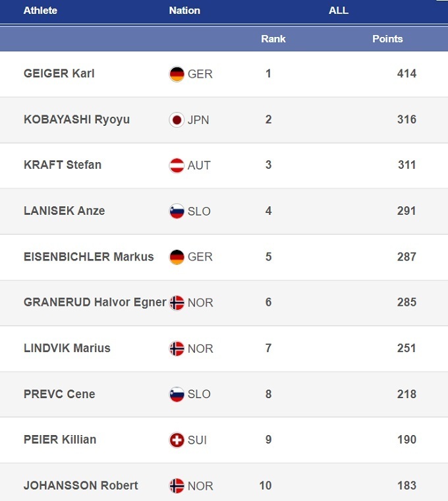Click the Athlete column header
448x501 pixels.
(x=40, y=11)
